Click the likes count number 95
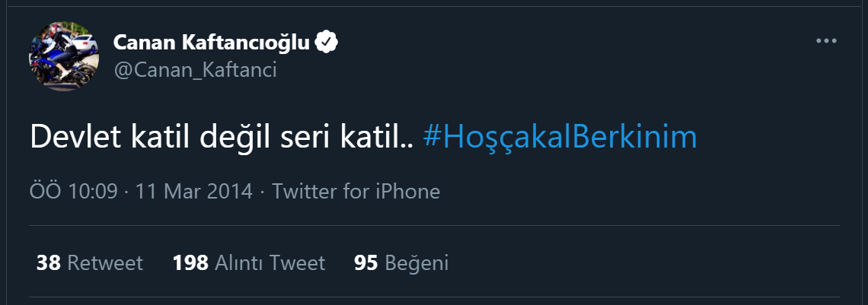 366,263
